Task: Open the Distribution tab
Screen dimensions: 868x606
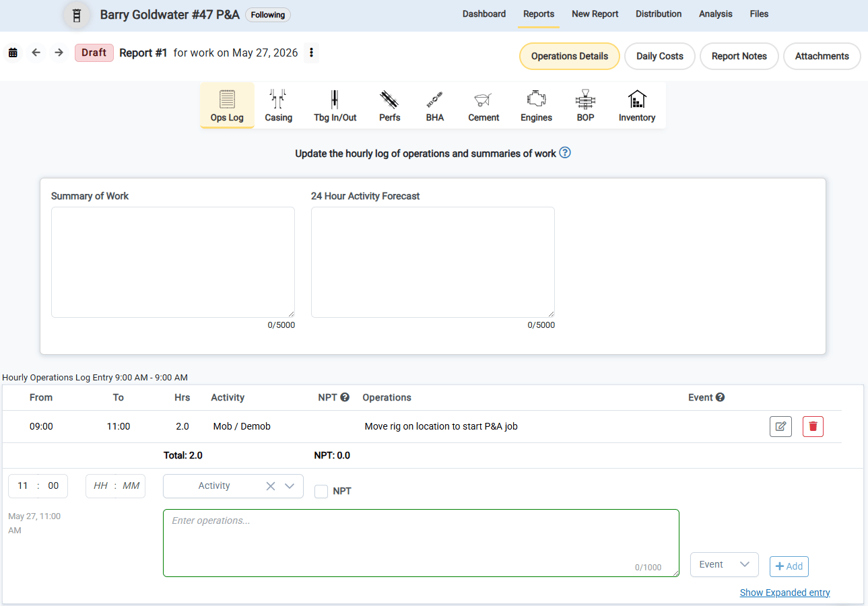Action: point(659,13)
